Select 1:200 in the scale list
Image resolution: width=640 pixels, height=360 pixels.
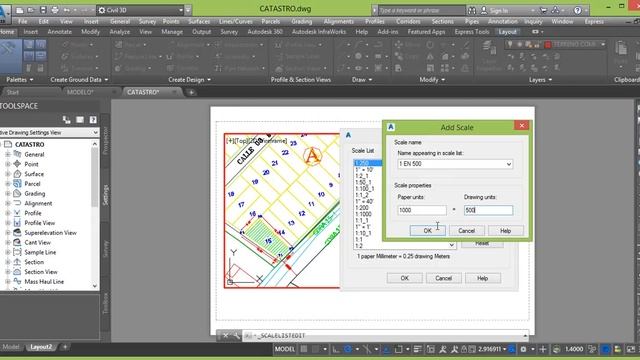362,208
